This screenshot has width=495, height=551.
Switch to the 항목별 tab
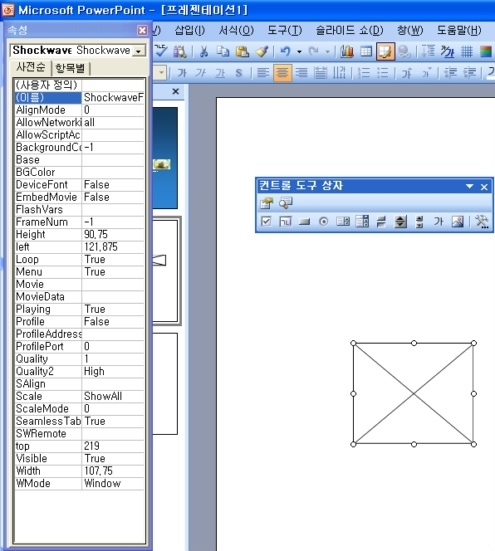point(70,68)
